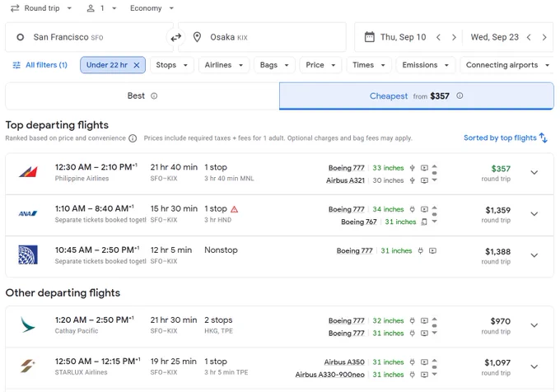Click the ANA airline logo
Viewport: 560px width, 392px height.
(x=28, y=213)
